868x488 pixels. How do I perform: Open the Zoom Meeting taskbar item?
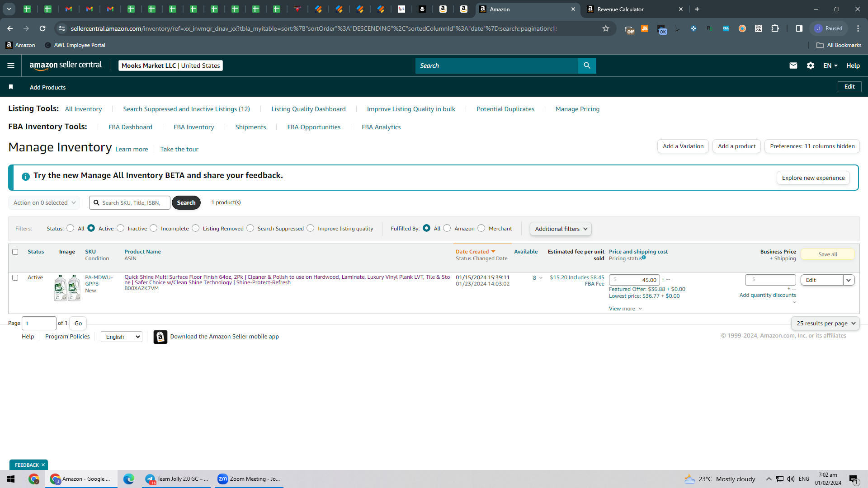click(x=249, y=479)
